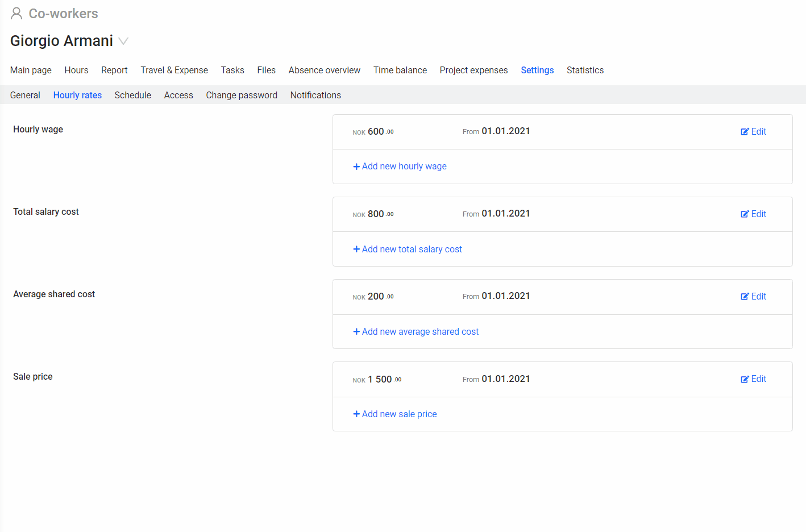
Task: Click From 01.01.2021 date in Sale price row
Action: click(496, 379)
